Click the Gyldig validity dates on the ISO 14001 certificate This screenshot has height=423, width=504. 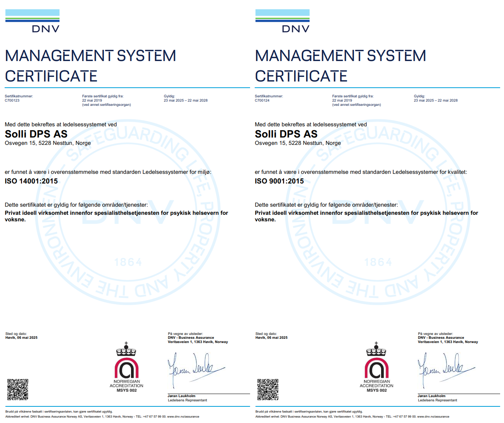pyautogui.click(x=186, y=100)
